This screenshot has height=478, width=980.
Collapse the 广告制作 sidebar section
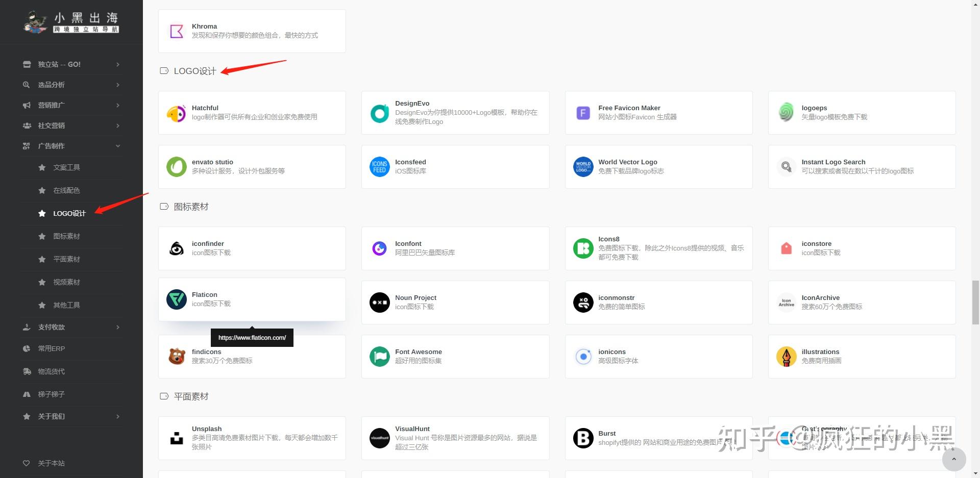tap(71, 146)
